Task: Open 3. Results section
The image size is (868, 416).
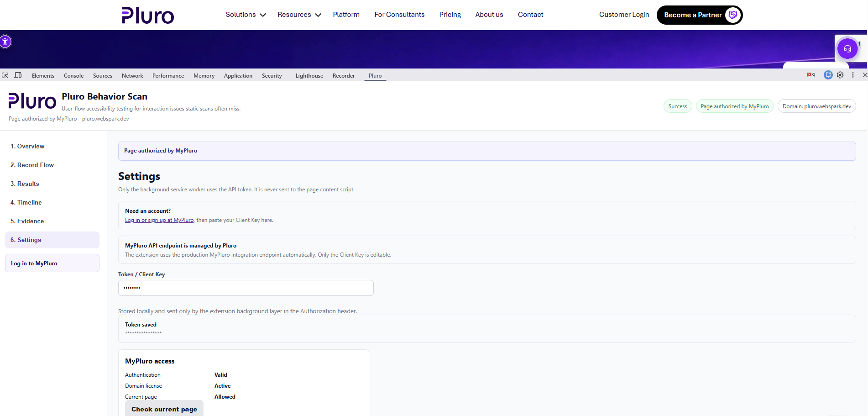Action: coord(52,184)
